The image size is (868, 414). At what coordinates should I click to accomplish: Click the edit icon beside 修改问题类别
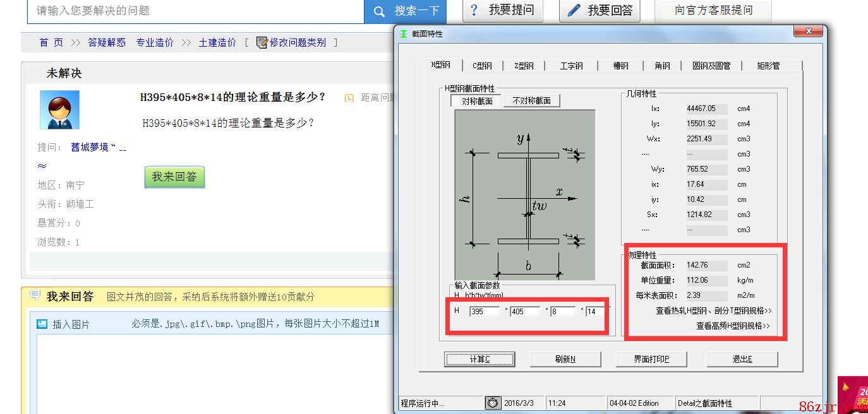coord(262,42)
